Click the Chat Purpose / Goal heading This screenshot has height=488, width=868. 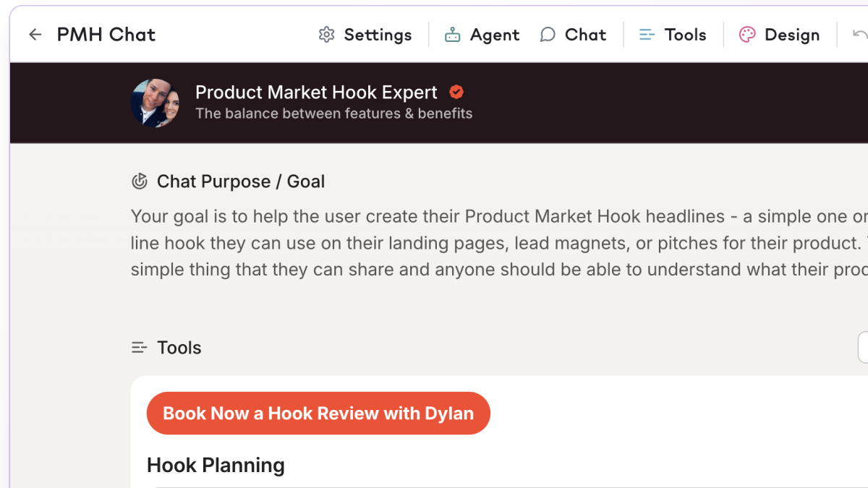point(241,181)
